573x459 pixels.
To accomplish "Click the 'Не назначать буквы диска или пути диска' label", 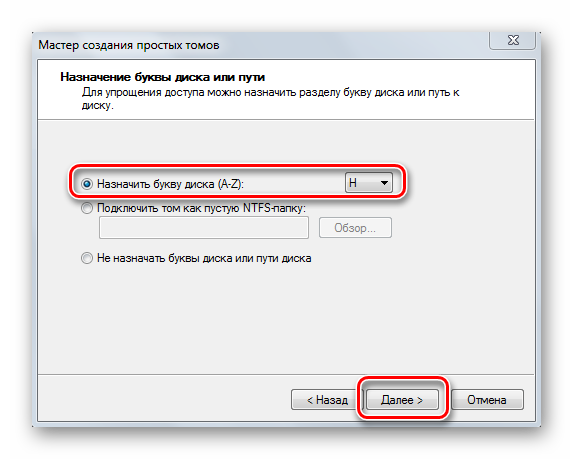I will pyautogui.click(x=204, y=258).
